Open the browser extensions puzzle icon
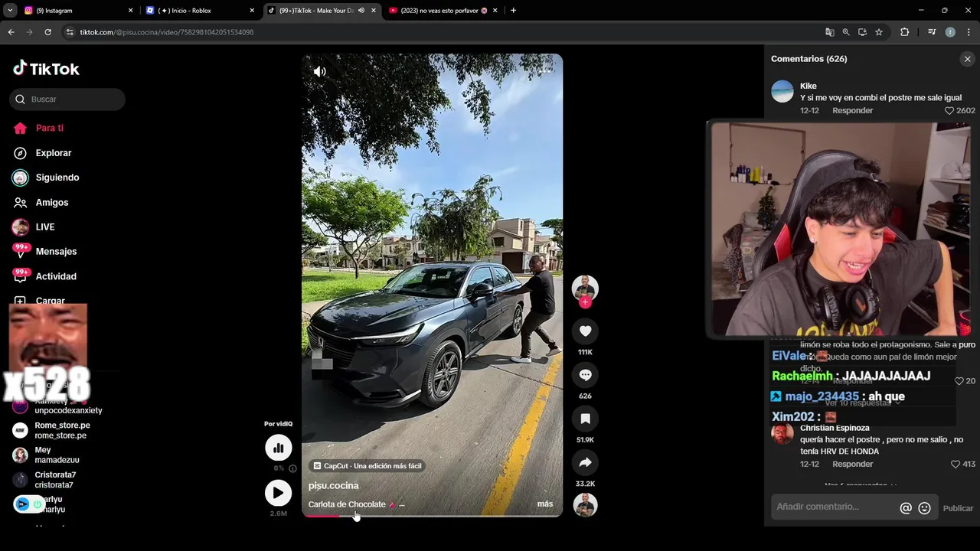This screenshot has width=980, height=551. coord(904,32)
